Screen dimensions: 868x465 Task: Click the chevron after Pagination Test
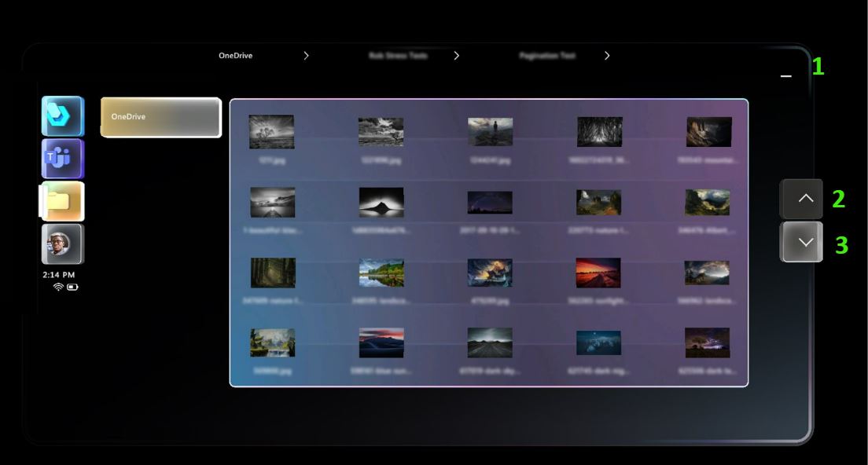point(606,55)
